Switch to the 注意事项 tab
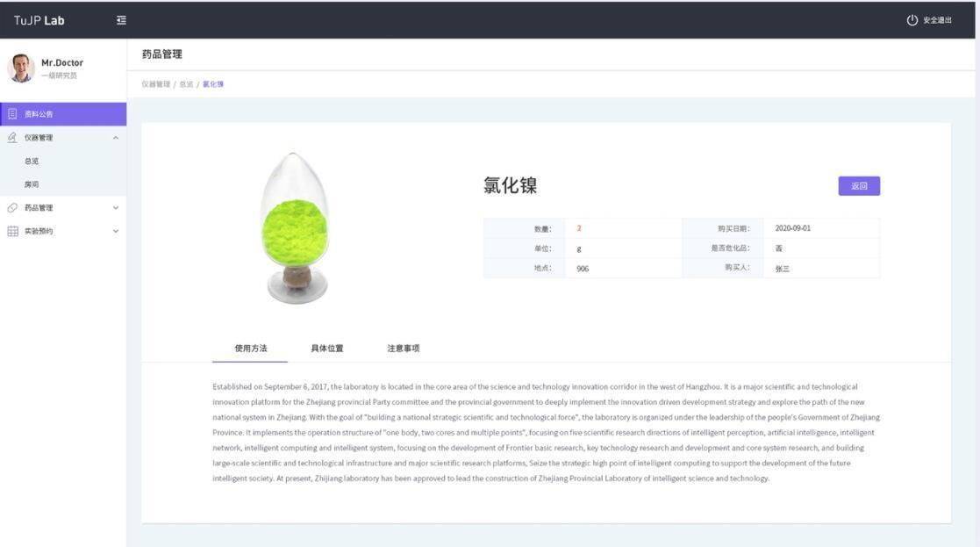980x547 pixels. (403, 349)
